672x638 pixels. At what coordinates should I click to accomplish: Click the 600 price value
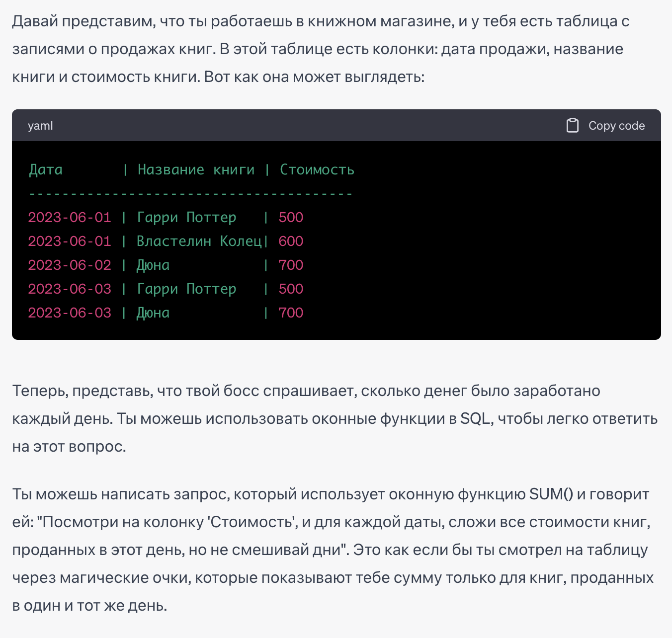coord(291,241)
